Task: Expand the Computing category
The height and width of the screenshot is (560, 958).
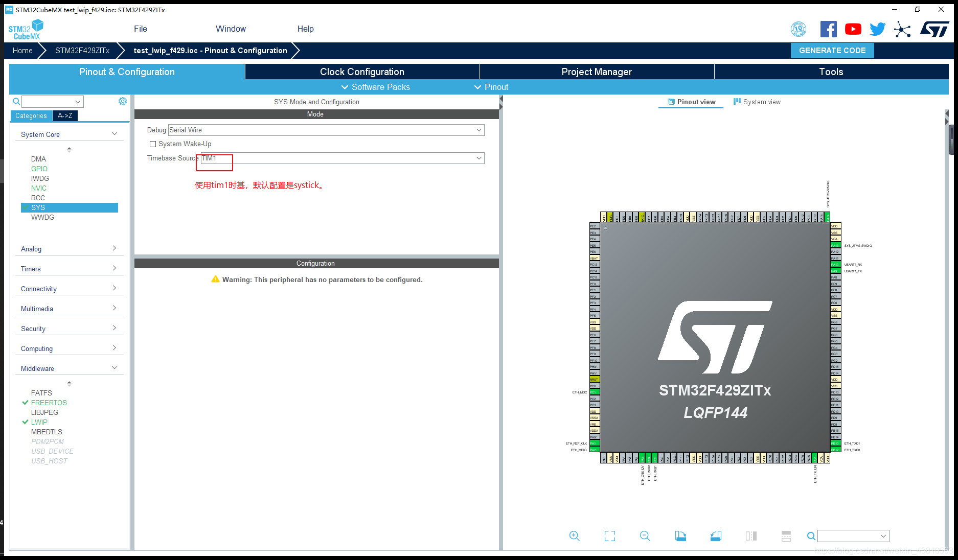Action: pos(69,348)
